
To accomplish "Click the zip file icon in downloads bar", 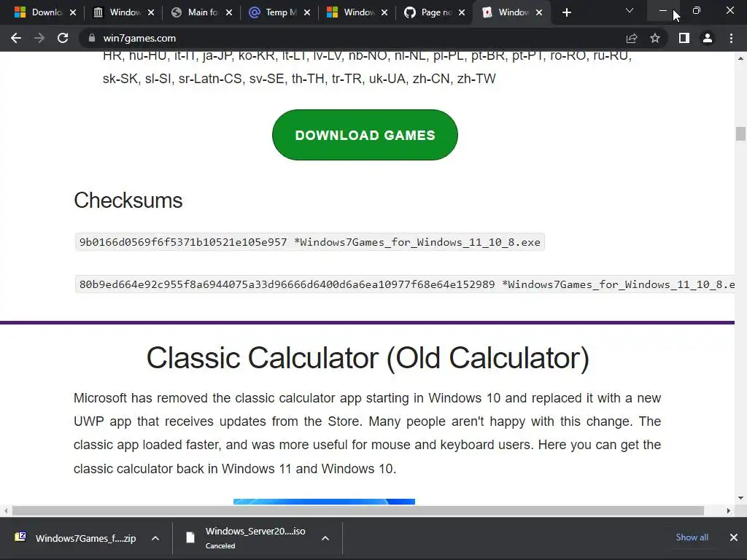I will [x=20, y=537].
